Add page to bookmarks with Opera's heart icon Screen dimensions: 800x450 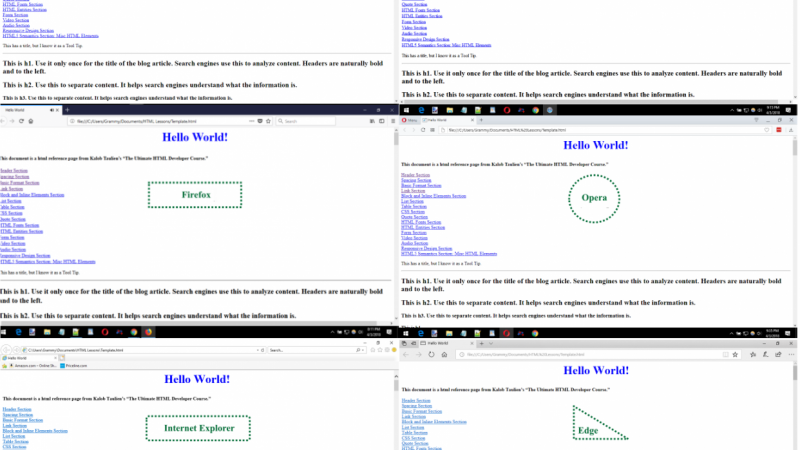click(x=767, y=130)
